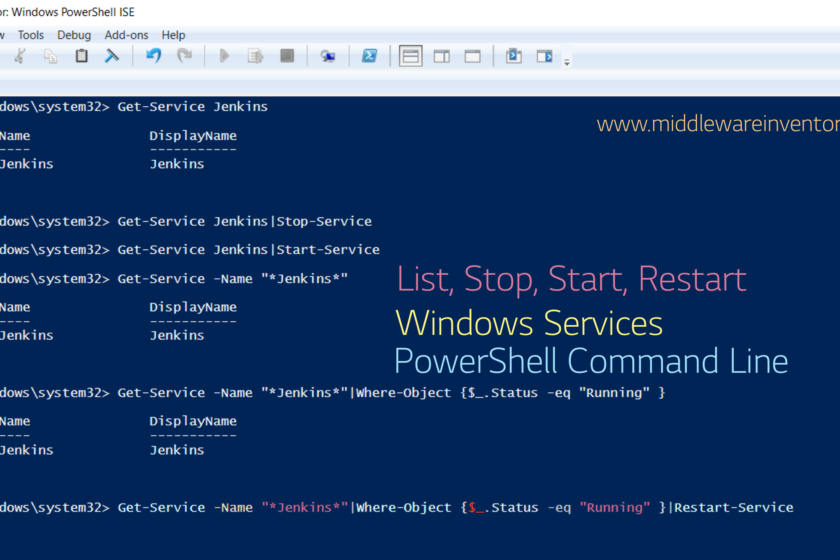Click the Redo arrow icon
This screenshot has width=840, height=560.
[x=184, y=56]
